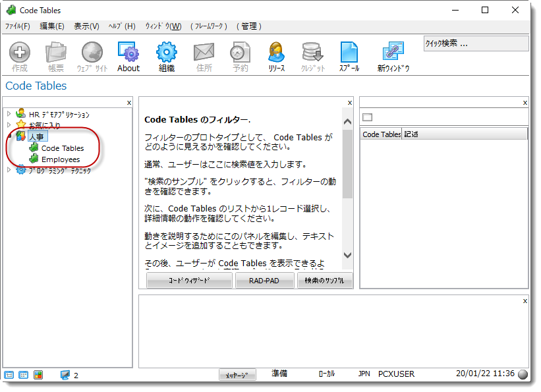The image size is (541, 392).
Task: Select HR デモアプリケーション tree label
Action: point(59,114)
